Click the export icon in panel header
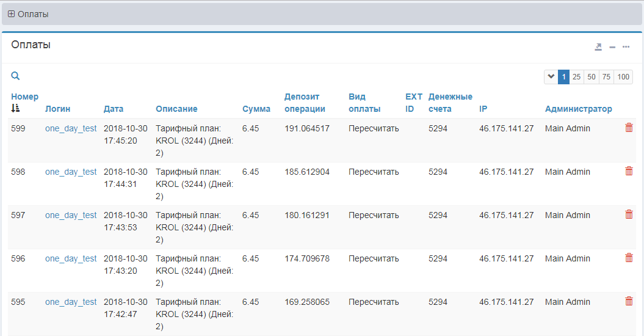Viewport: 644px width, 336px height. pos(598,47)
